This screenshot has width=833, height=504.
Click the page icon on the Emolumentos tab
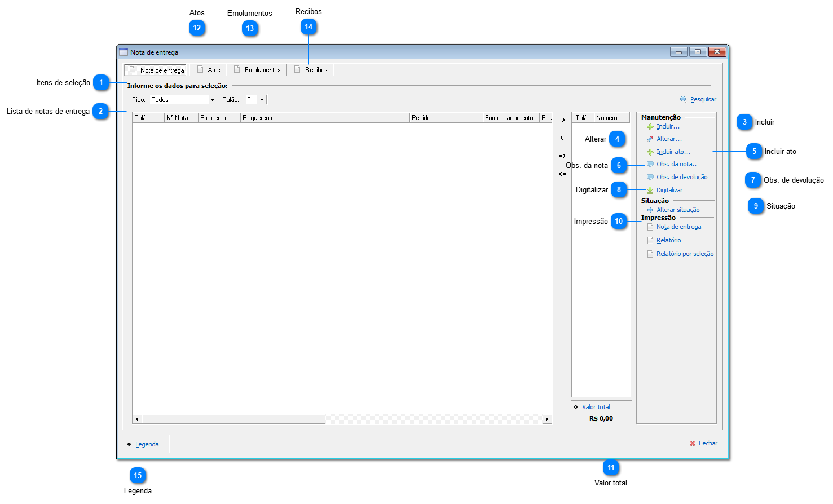click(x=237, y=69)
